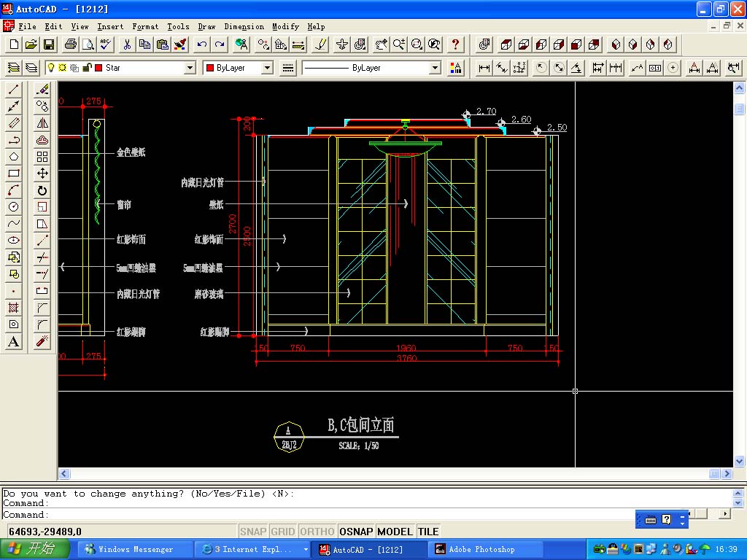Click the Windows Start button
The height and width of the screenshot is (560, 747).
click(35, 549)
